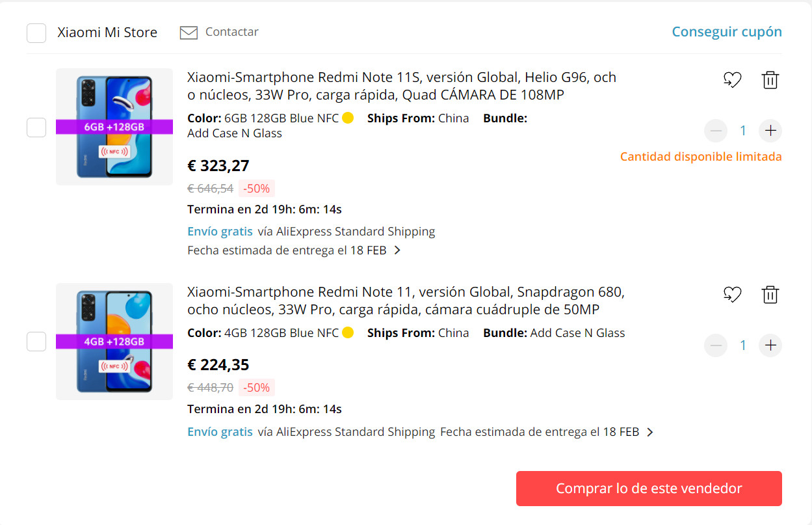Select all items from Xiaomi Mi Store checkbox
Viewport: 812px width, 525px height.
[36, 33]
